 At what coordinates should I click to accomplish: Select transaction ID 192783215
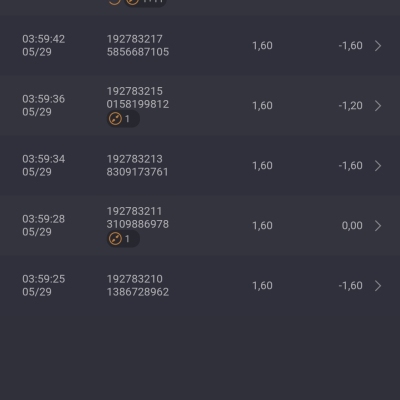tap(135, 91)
